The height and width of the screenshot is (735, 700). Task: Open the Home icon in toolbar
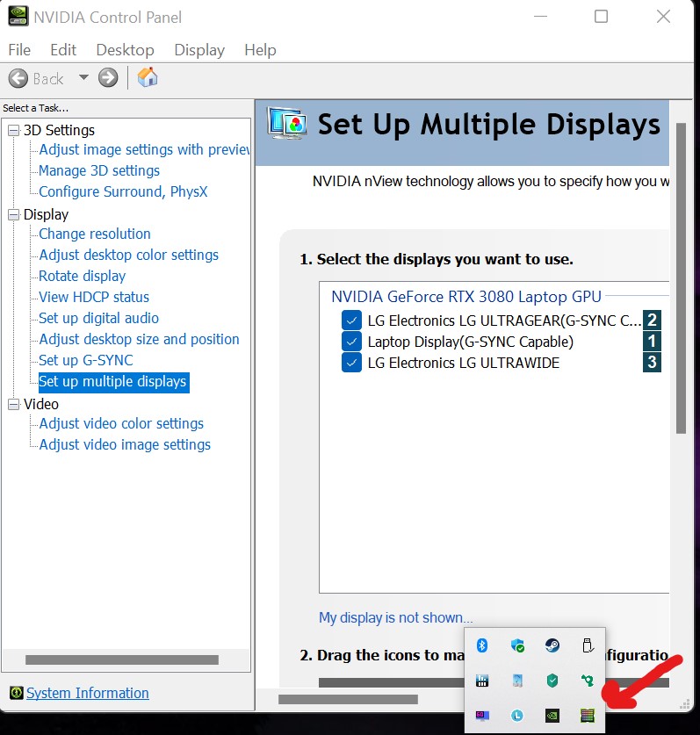pyautogui.click(x=148, y=77)
